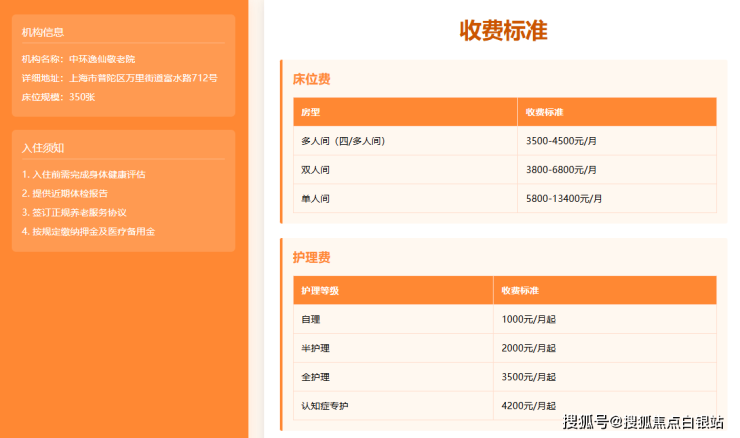Click item 1 入住前需完成身体健康评估
This screenshot has width=740, height=438.
(x=84, y=175)
